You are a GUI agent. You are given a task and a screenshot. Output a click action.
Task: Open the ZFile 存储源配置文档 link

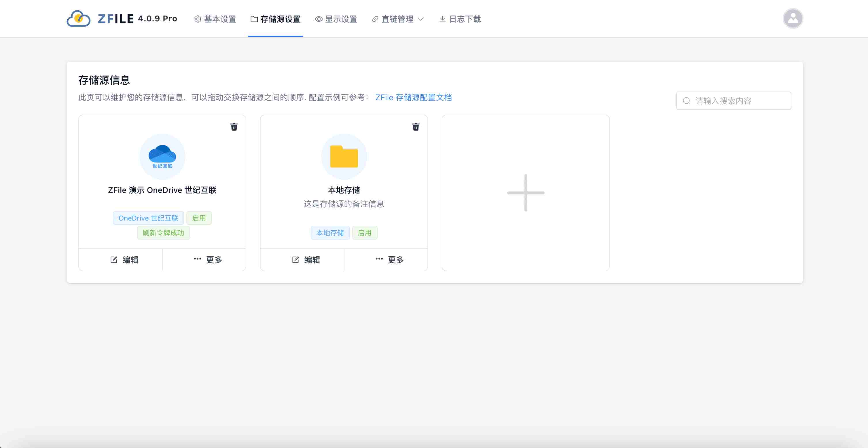click(414, 97)
